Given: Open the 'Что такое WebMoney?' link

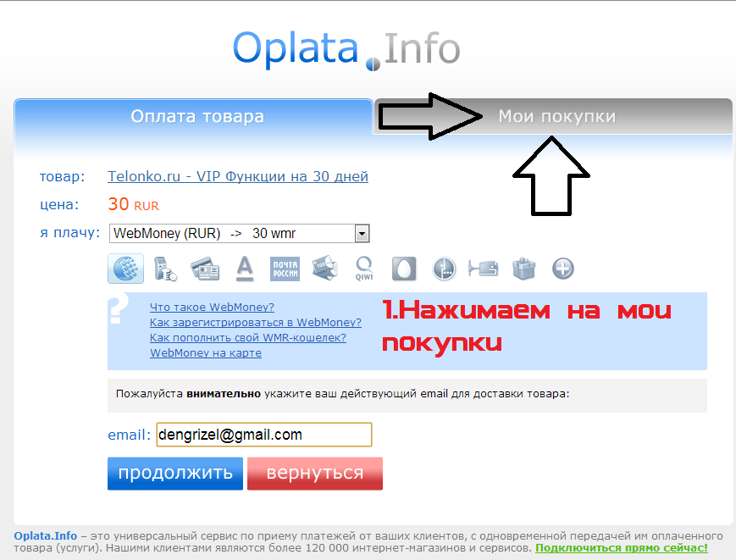Looking at the screenshot, I should point(213,307).
